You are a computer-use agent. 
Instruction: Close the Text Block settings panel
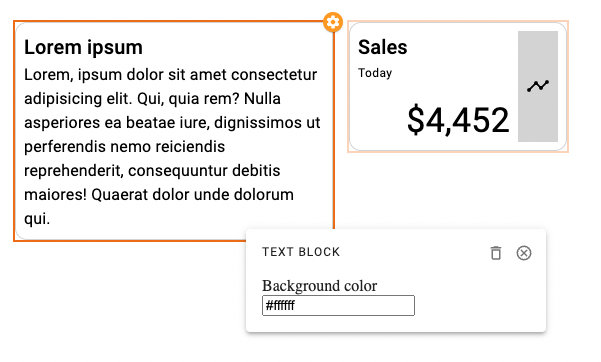(x=524, y=253)
